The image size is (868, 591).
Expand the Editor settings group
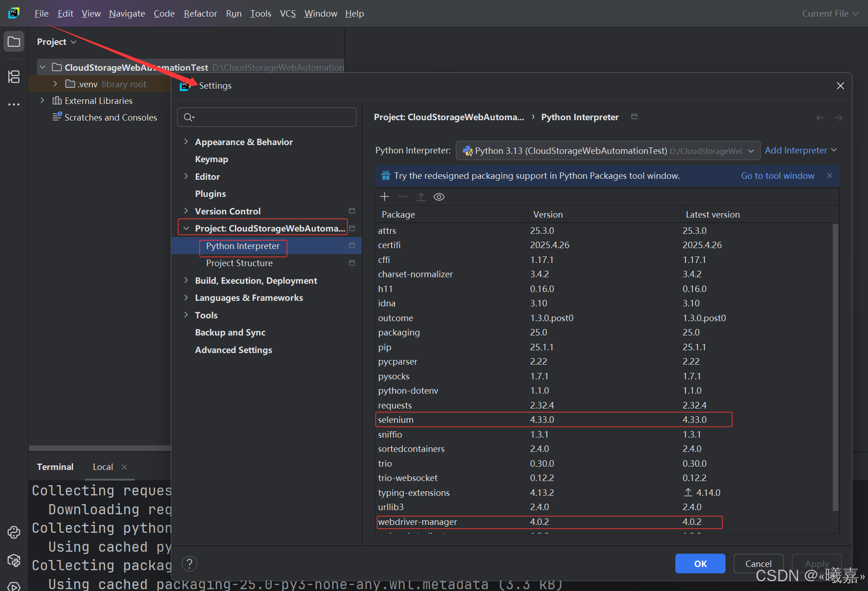coord(186,176)
